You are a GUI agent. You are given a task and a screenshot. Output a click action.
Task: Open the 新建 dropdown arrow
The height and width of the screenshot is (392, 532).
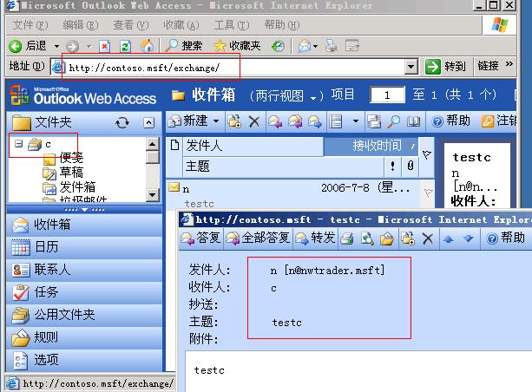coord(215,121)
